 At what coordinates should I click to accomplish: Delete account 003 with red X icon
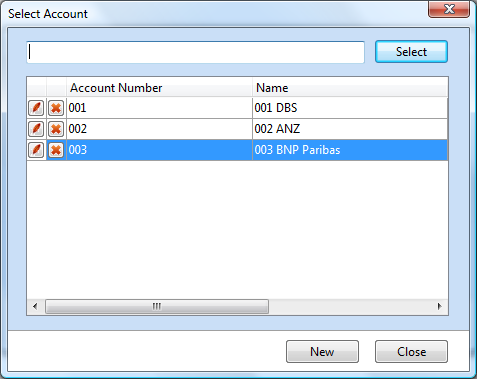[x=56, y=150]
